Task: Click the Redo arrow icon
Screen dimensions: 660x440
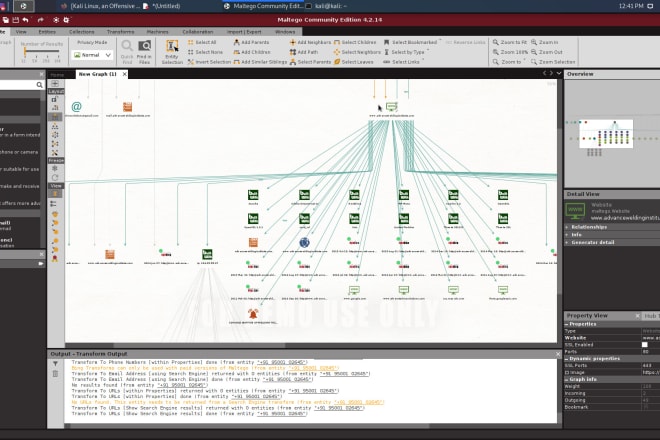Action: (x=40, y=20)
